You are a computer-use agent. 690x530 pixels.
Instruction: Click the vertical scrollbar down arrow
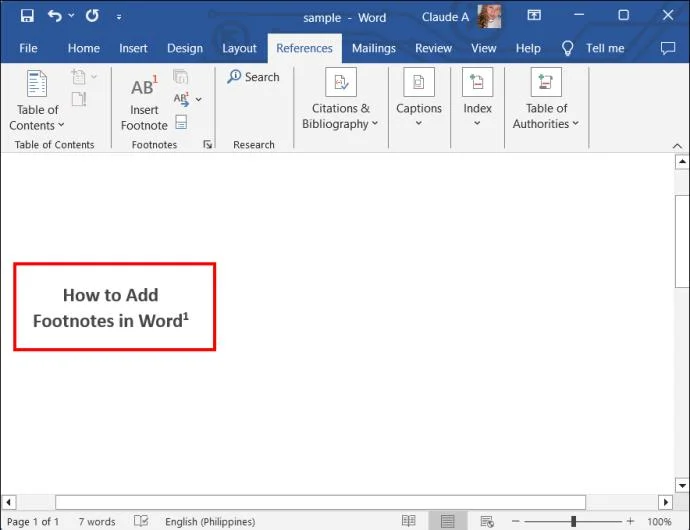click(x=682, y=486)
